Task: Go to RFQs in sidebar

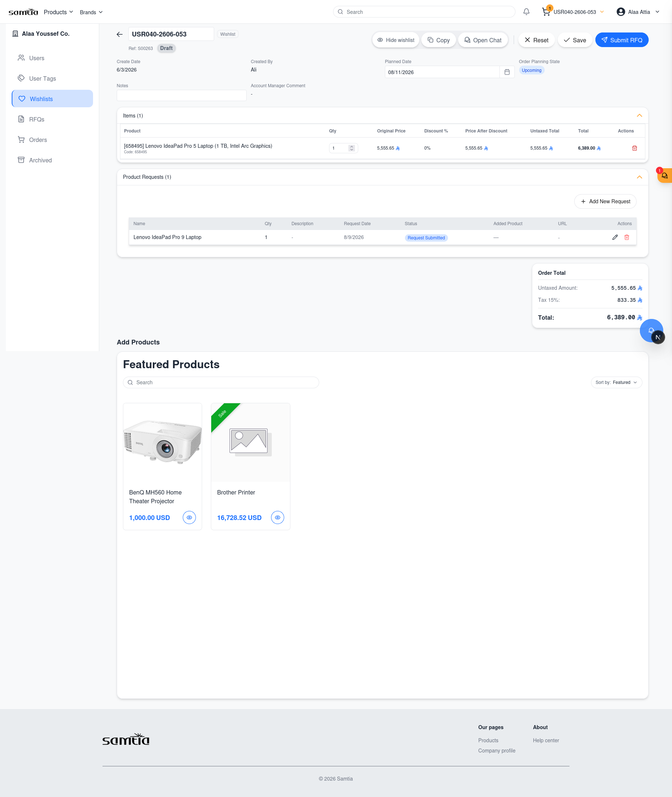Action: point(53,119)
